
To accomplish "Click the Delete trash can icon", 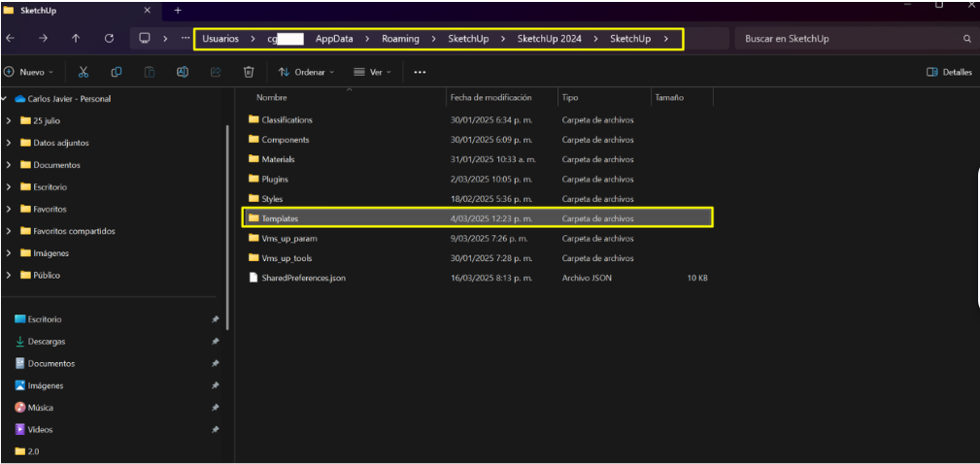I will click(x=249, y=72).
